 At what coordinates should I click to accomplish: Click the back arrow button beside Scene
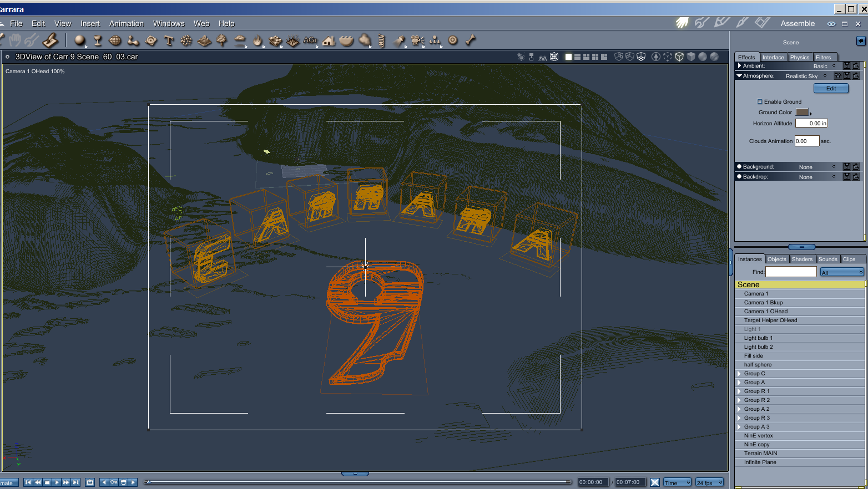point(861,40)
